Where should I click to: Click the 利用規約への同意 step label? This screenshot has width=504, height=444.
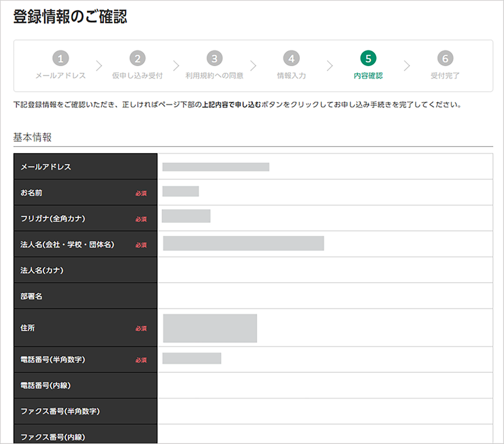click(x=214, y=76)
